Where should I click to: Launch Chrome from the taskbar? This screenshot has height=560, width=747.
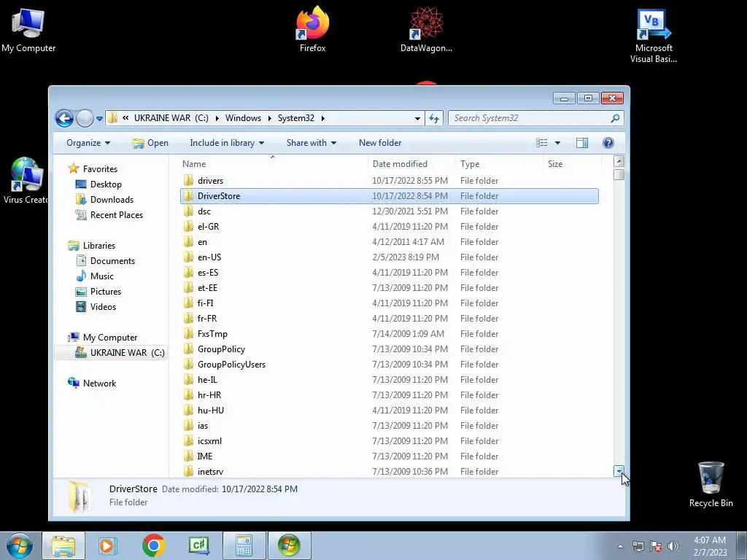pos(153,545)
